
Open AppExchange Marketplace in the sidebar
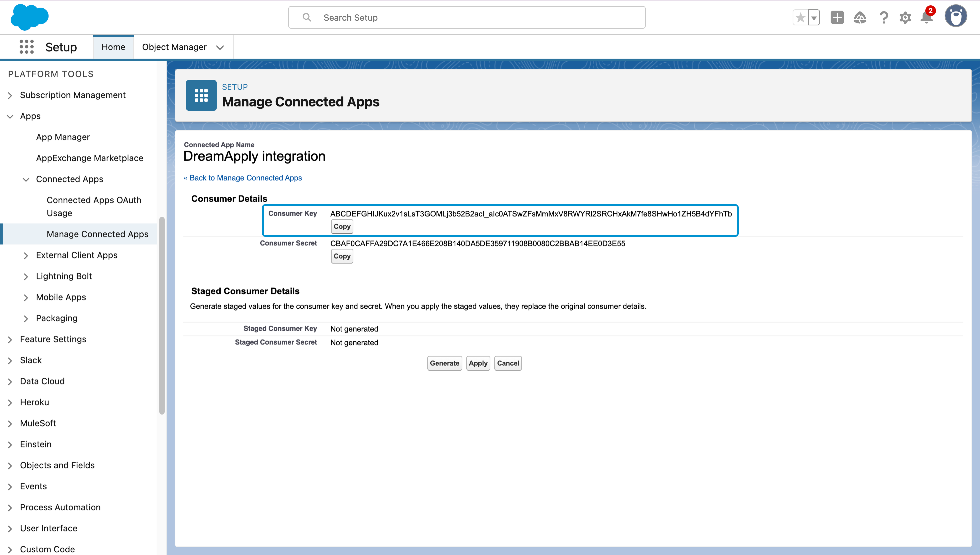click(x=90, y=158)
